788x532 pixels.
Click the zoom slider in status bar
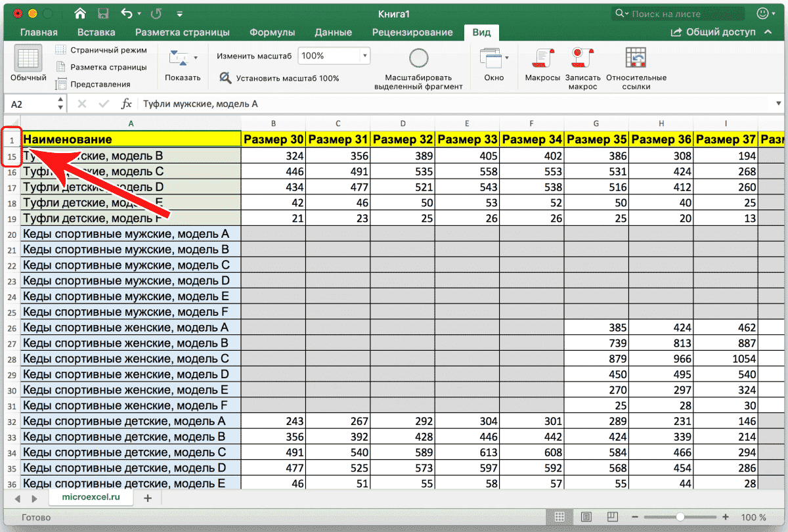click(x=681, y=517)
